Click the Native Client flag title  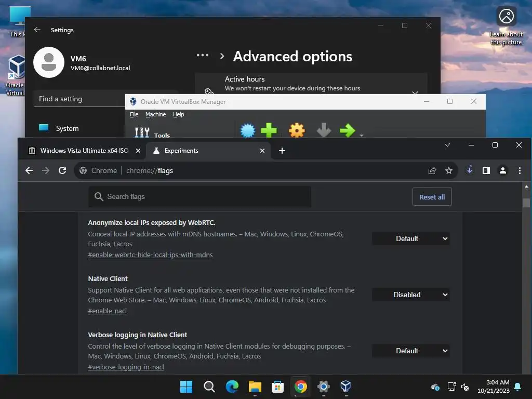coord(108,279)
